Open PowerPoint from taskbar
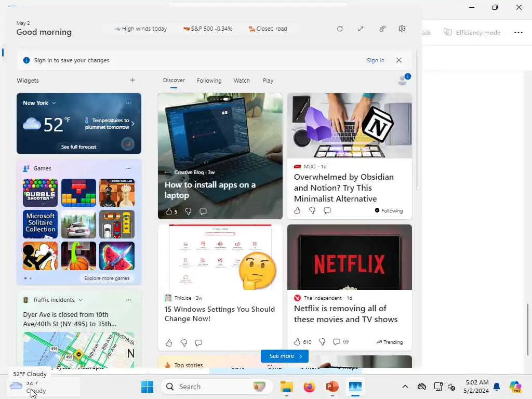 332,387
